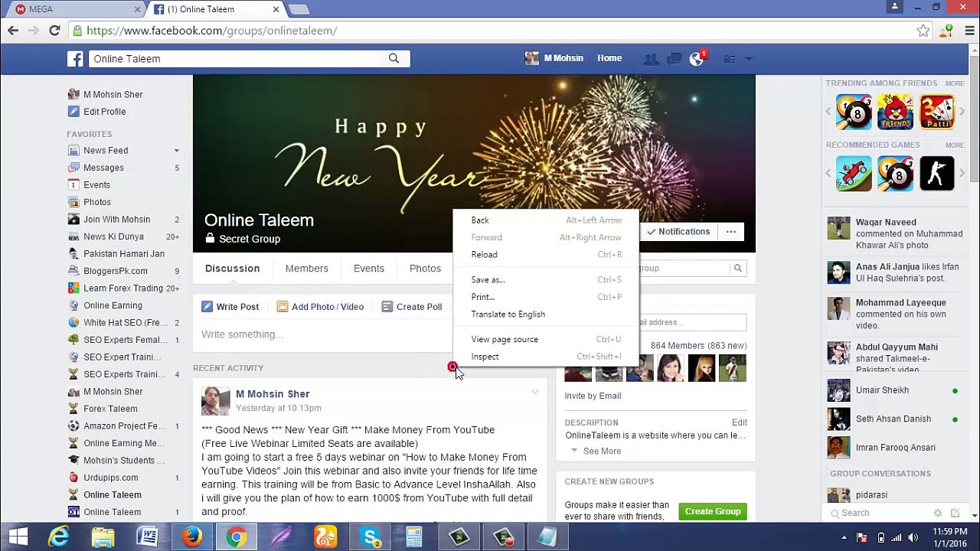
Task: Click Invite by Email link
Action: tap(593, 396)
